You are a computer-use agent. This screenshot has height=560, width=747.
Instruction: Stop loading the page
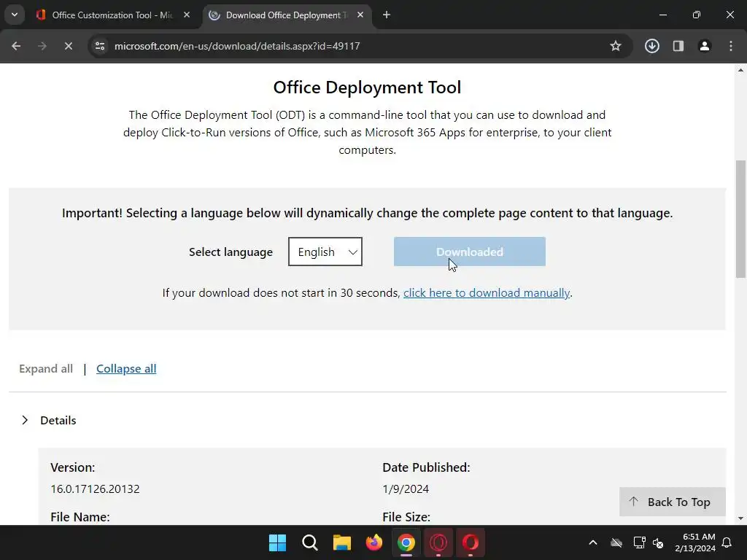[x=69, y=46]
